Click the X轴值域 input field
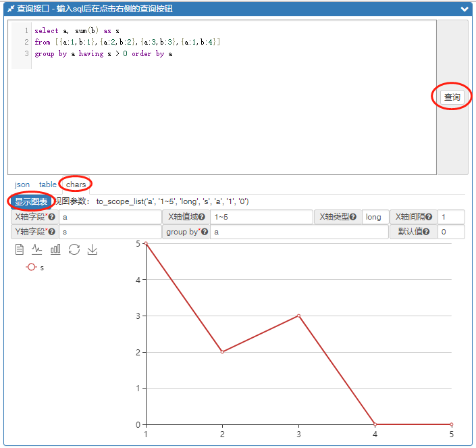The height and width of the screenshot is (448, 476). coord(260,217)
